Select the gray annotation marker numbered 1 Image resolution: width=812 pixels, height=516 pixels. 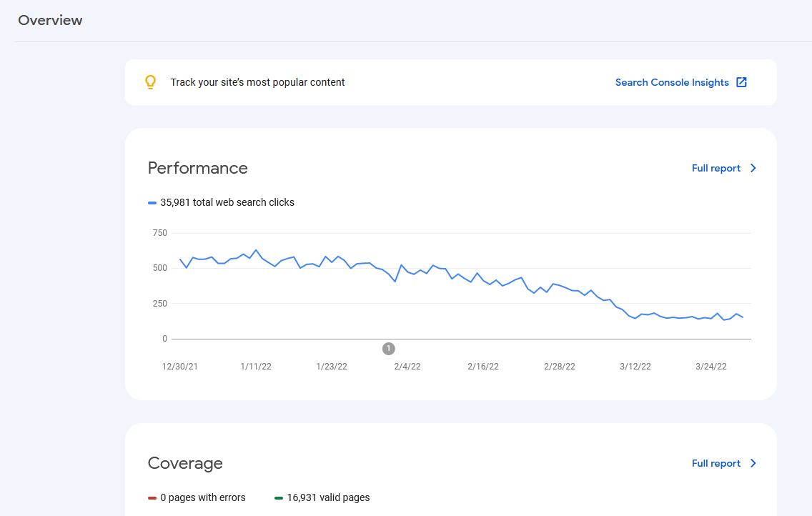point(389,349)
